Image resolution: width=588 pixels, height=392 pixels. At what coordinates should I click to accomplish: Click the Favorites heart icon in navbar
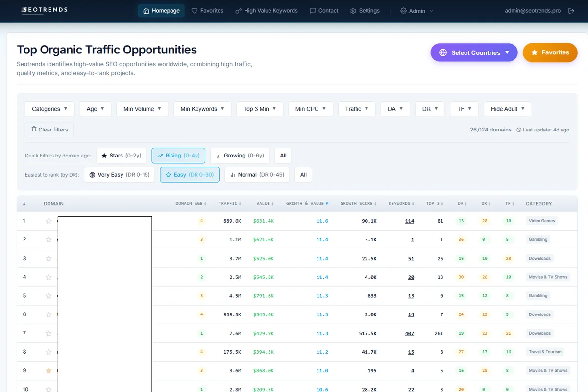click(x=195, y=10)
